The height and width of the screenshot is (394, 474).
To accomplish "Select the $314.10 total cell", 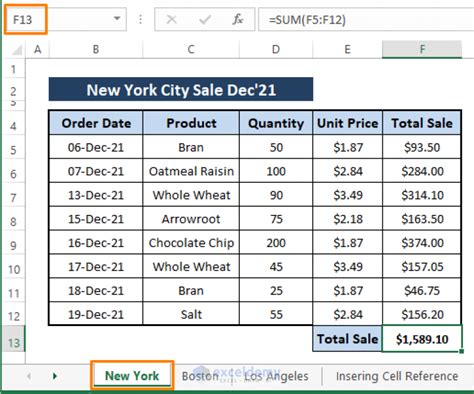I will [x=422, y=195].
